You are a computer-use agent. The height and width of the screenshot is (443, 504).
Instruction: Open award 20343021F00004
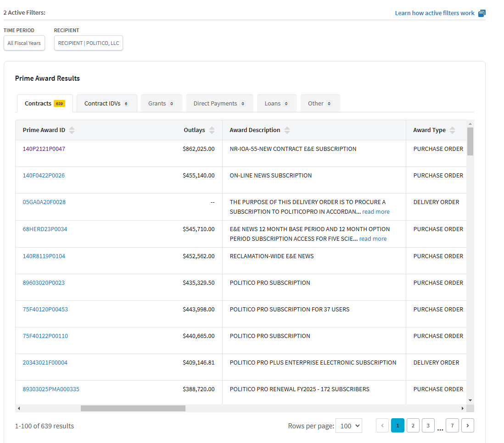click(45, 363)
